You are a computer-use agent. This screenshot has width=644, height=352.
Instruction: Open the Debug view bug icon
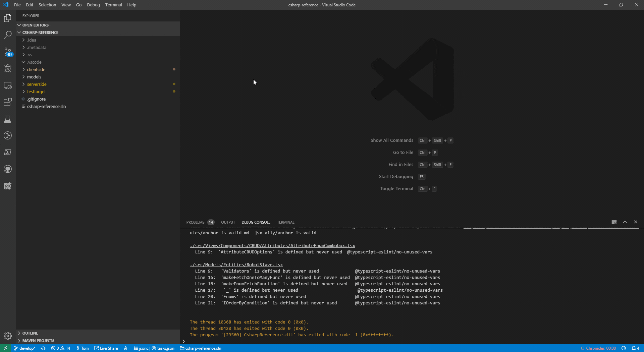point(8,68)
